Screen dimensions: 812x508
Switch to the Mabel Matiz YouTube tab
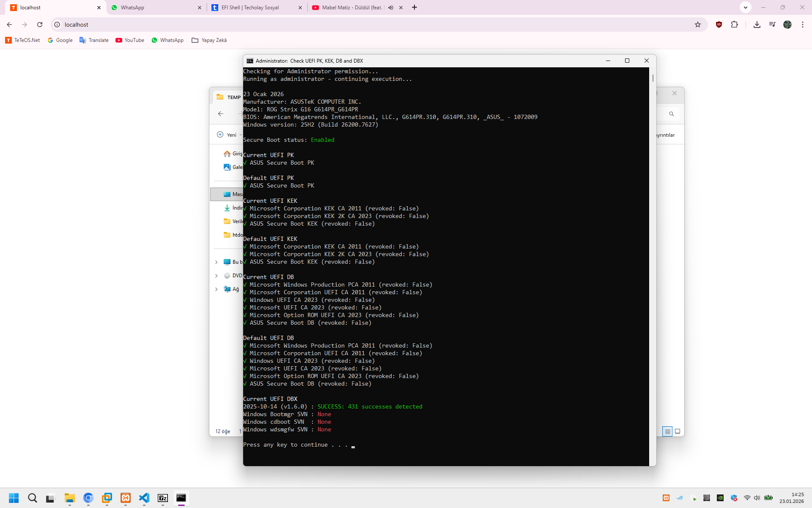tap(358, 8)
